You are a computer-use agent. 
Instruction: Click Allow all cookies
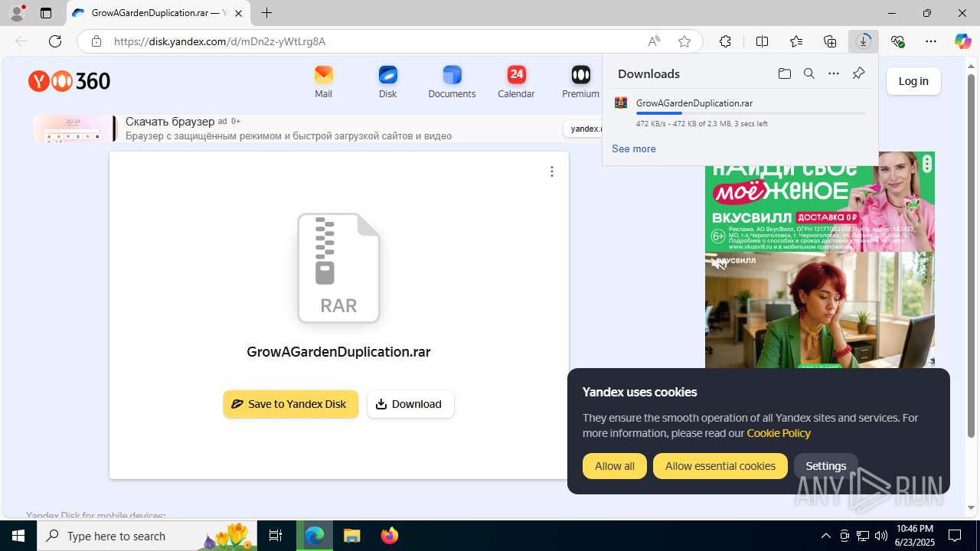[615, 466]
